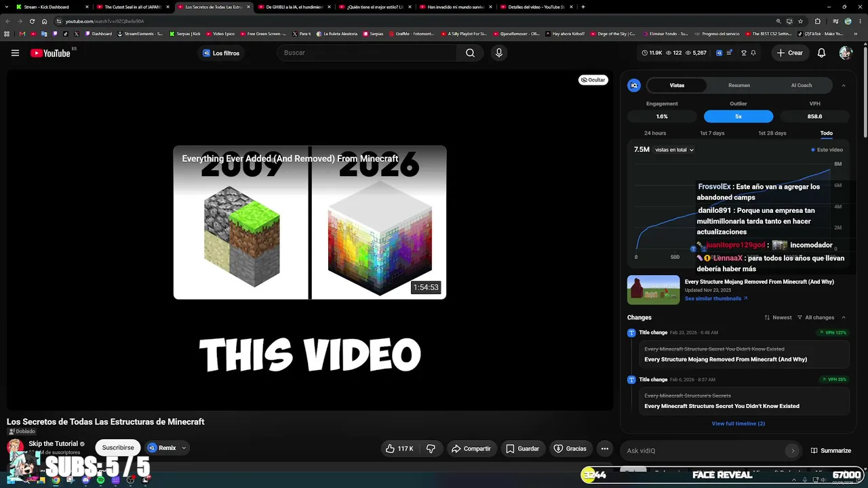Click the Summarize button
This screenshot has width=868, height=488.
pyautogui.click(x=831, y=451)
